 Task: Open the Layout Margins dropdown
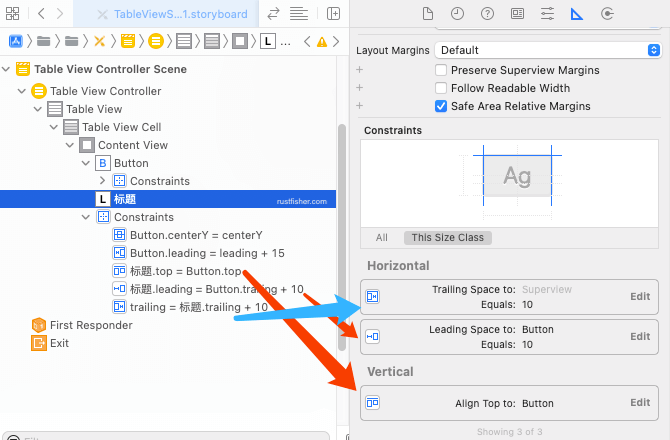tap(548, 50)
